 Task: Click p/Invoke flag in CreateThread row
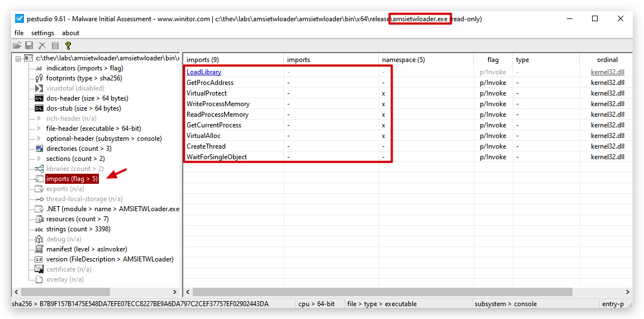493,146
